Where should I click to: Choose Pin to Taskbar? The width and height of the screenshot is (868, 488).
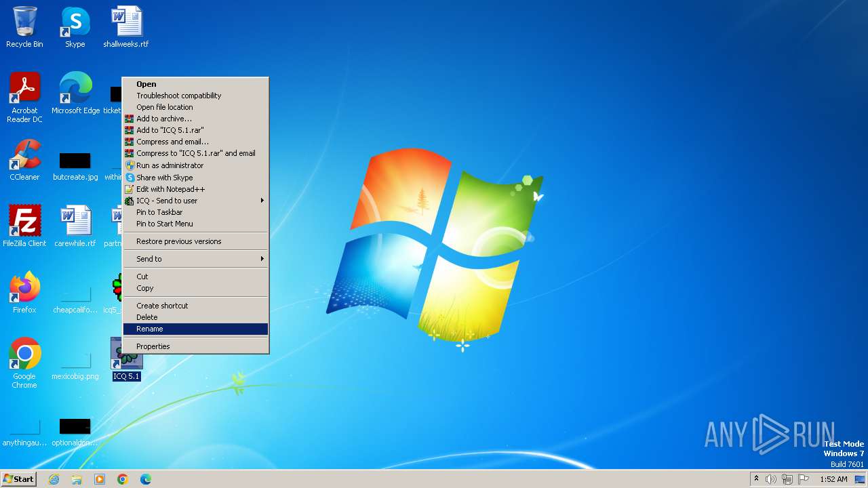tap(195, 212)
